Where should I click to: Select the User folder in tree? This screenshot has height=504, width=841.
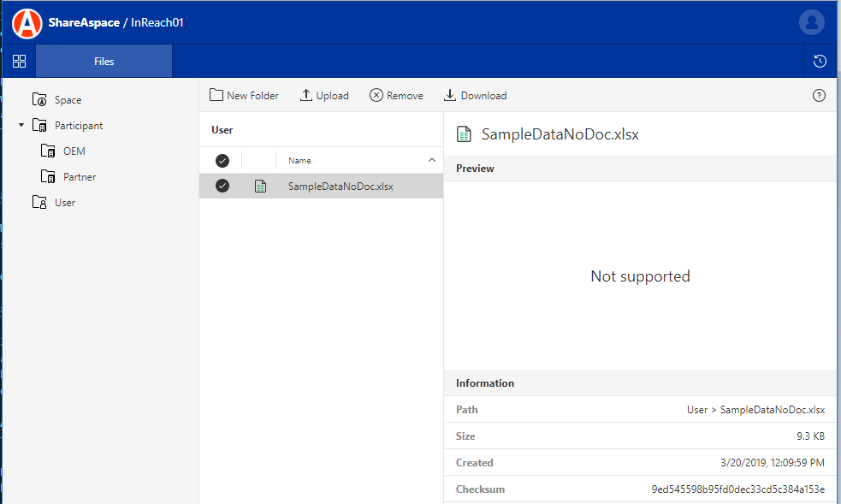coord(65,203)
